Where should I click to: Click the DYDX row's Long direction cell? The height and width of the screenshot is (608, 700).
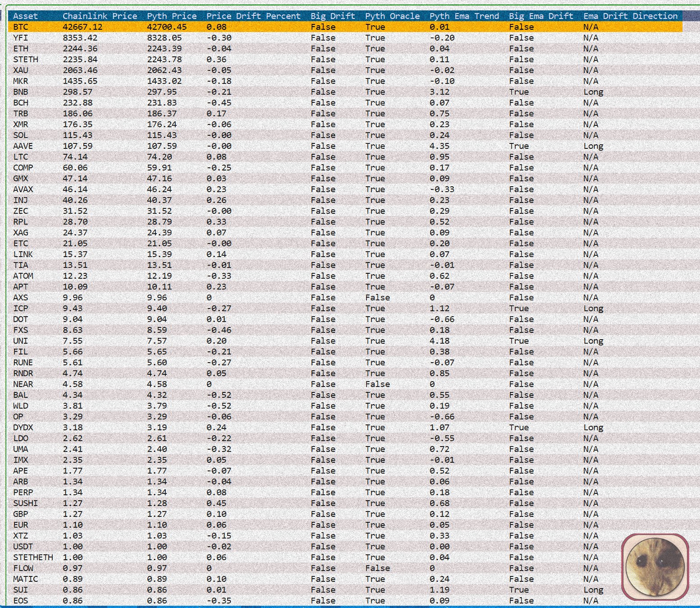pos(593,428)
